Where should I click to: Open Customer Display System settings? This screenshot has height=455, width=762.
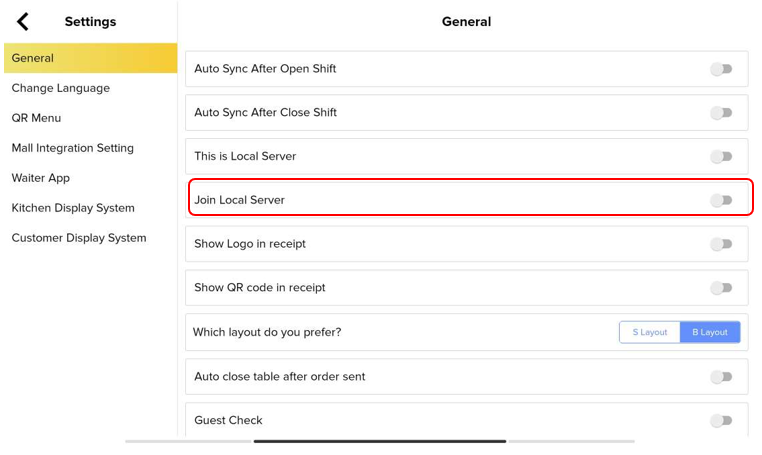(x=79, y=238)
